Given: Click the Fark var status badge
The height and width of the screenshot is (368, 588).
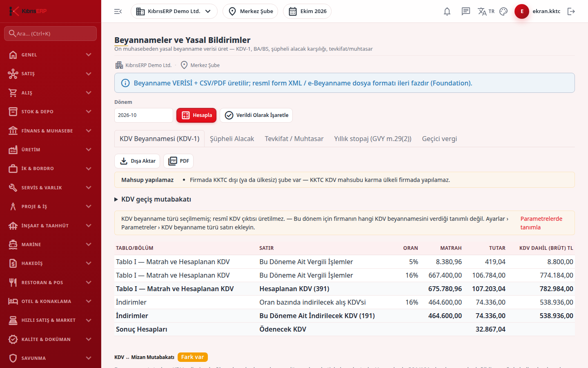Looking at the screenshot, I should point(193,357).
